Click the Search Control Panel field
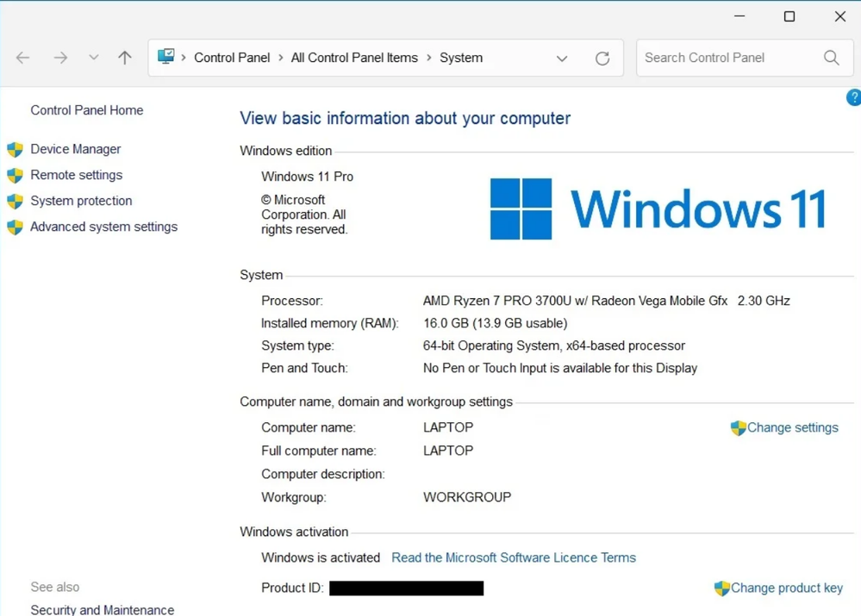 pos(745,58)
